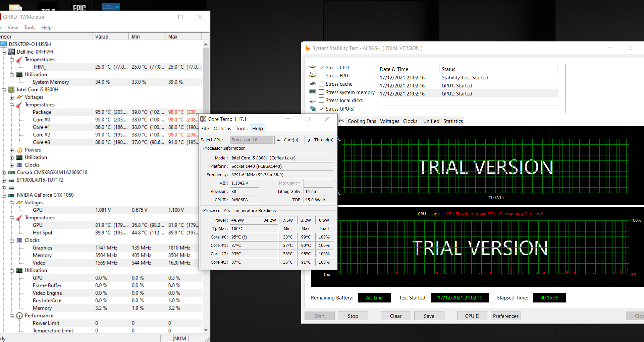
Task: Click the NVIDIA GeForce GTX 1050 card icon
Action: [x=11, y=195]
